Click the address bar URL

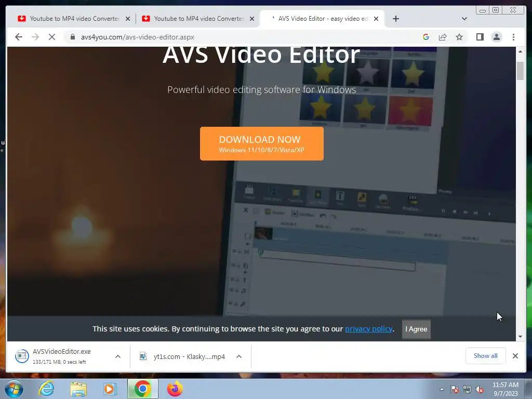click(x=137, y=37)
